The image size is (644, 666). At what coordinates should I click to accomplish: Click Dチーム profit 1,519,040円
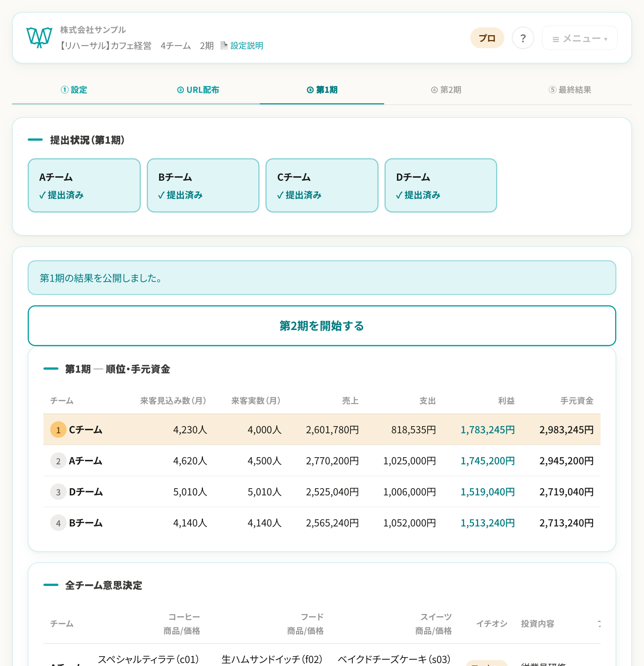coord(487,492)
